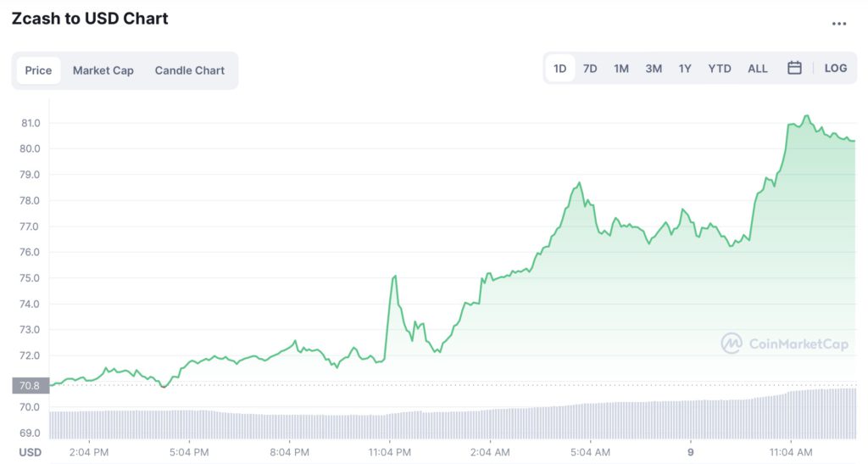The width and height of the screenshot is (868, 464).
Task: Switch to the Price tab
Action: pos(38,70)
